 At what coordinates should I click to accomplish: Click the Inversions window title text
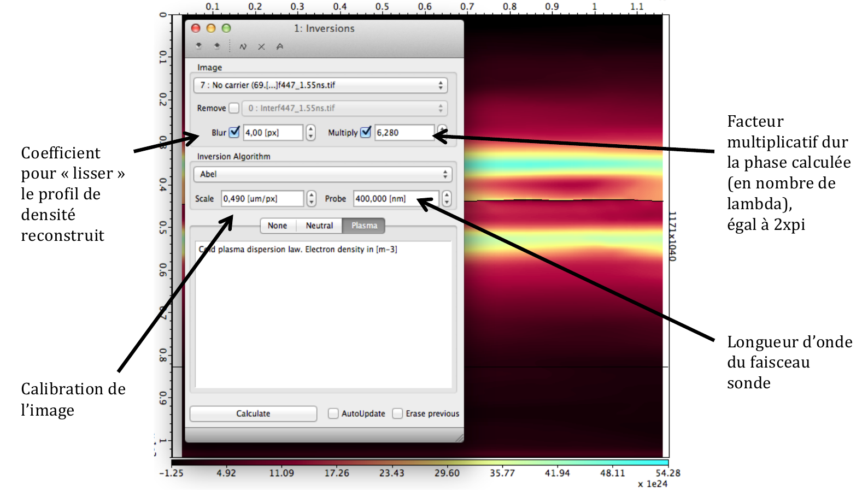click(324, 28)
